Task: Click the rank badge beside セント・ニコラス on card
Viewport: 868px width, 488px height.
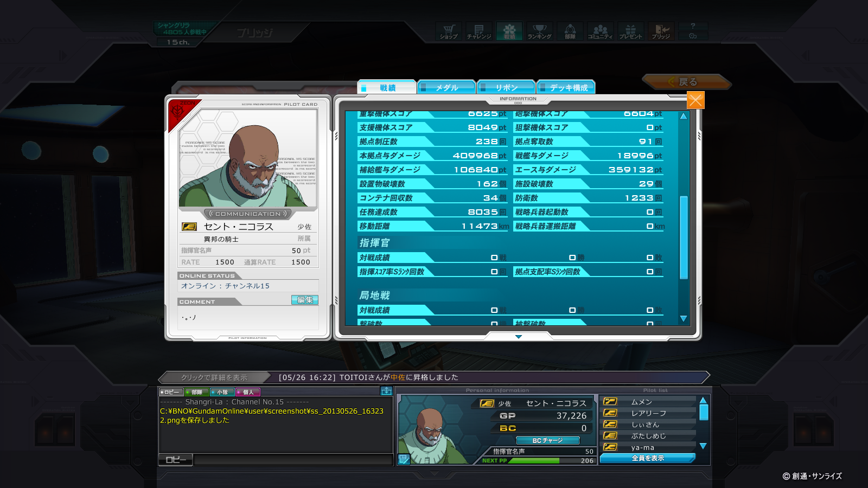Action: point(189,227)
